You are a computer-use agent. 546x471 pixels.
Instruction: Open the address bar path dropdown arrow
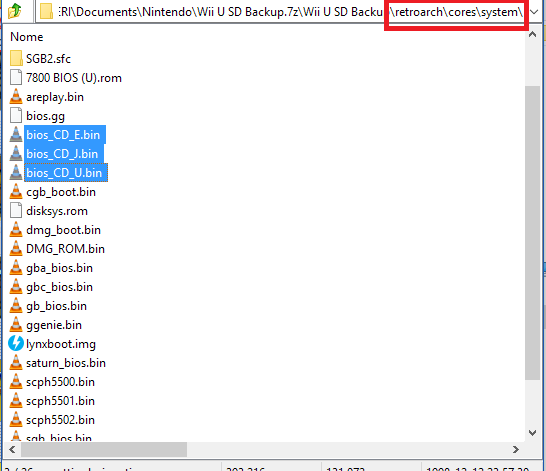(x=534, y=12)
